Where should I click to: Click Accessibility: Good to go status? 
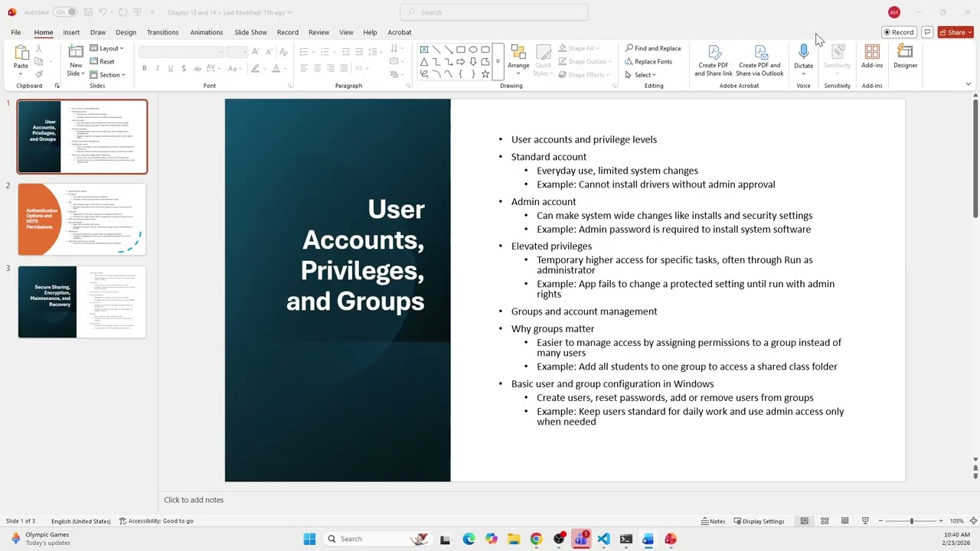point(156,521)
